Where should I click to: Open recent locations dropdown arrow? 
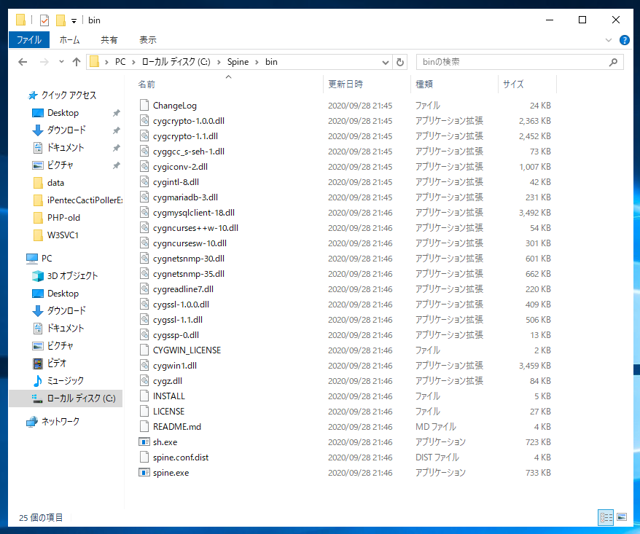tap(61, 62)
